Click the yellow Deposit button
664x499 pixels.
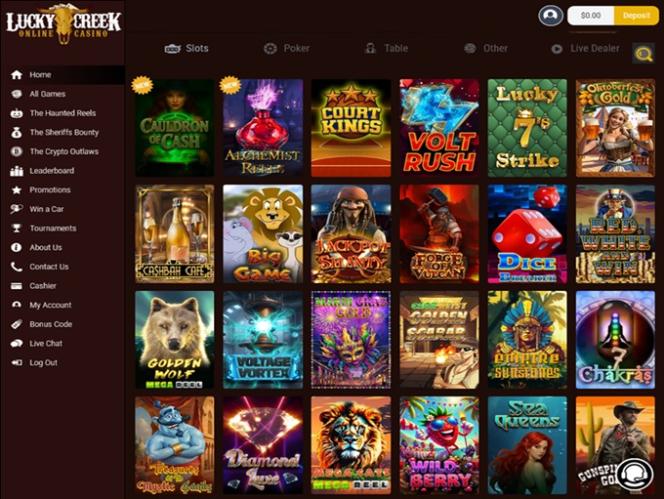pyautogui.click(x=636, y=16)
